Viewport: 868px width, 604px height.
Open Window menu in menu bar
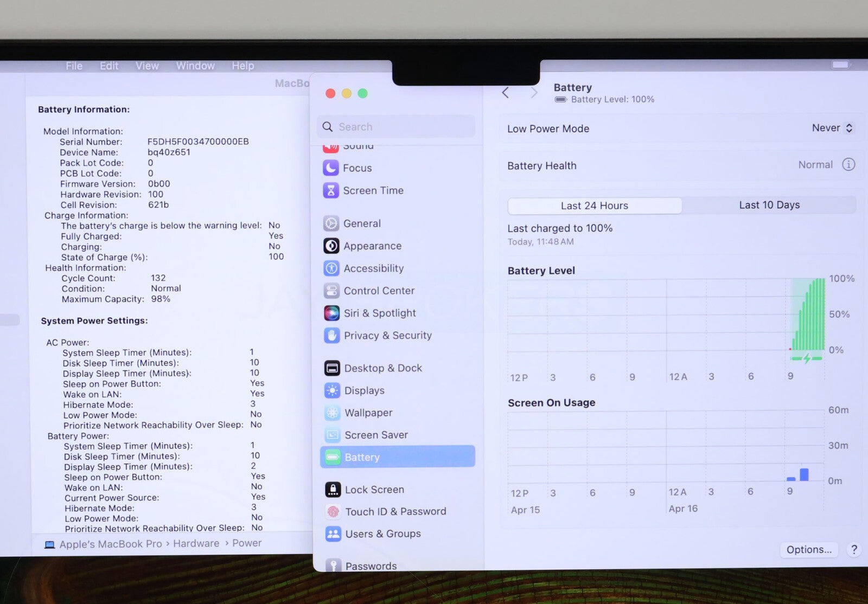click(x=195, y=66)
